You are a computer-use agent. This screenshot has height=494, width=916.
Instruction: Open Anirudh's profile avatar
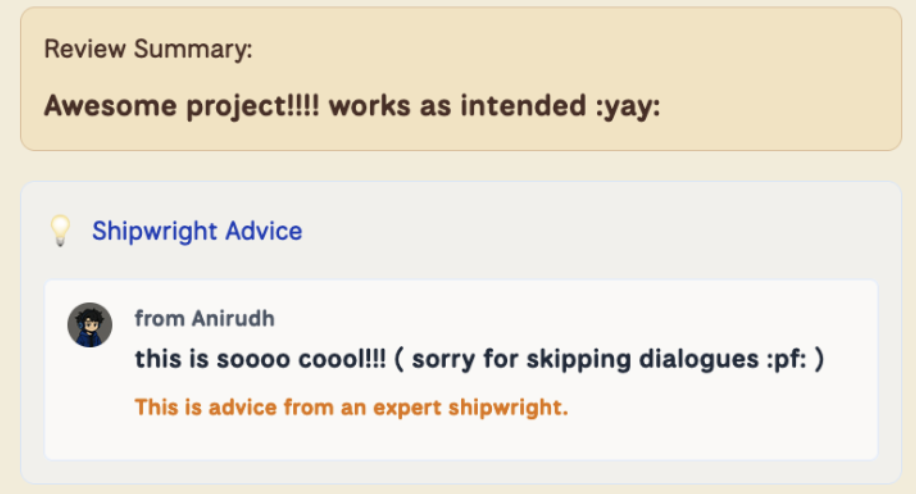pos(89,325)
